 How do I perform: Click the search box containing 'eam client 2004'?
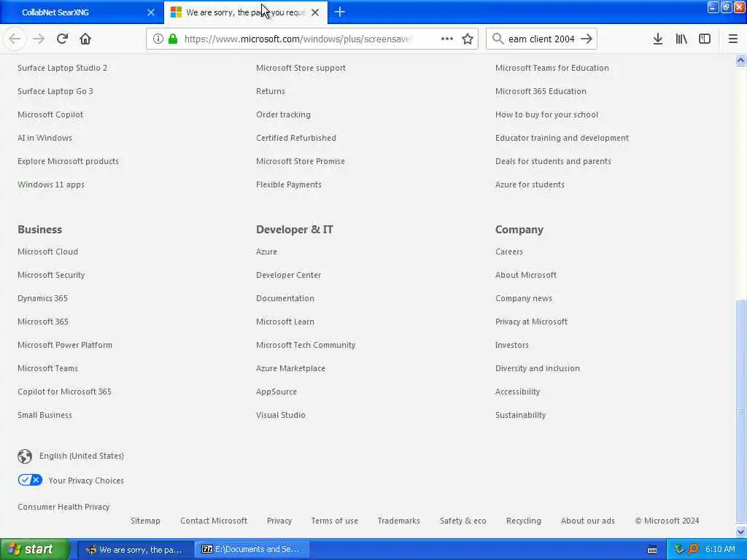pos(541,39)
